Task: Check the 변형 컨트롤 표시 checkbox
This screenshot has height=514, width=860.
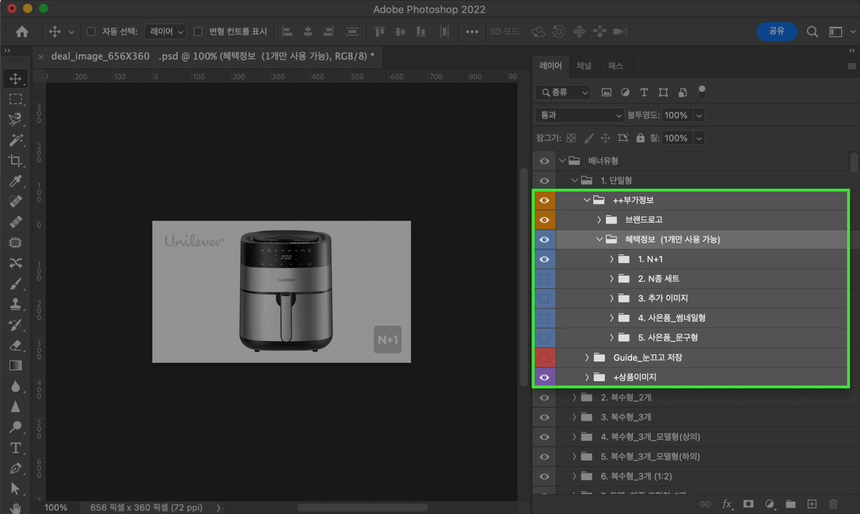Action: [x=198, y=32]
